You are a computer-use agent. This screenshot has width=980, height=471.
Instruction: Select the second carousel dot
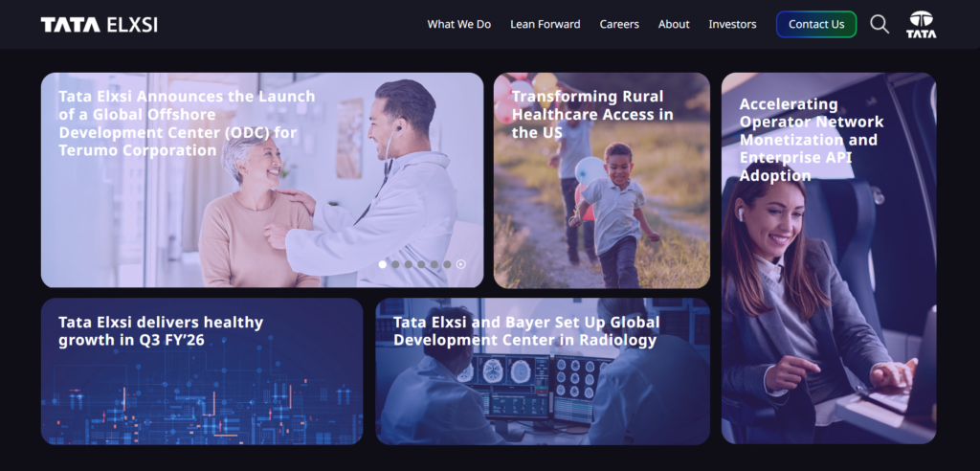pyautogui.click(x=395, y=264)
